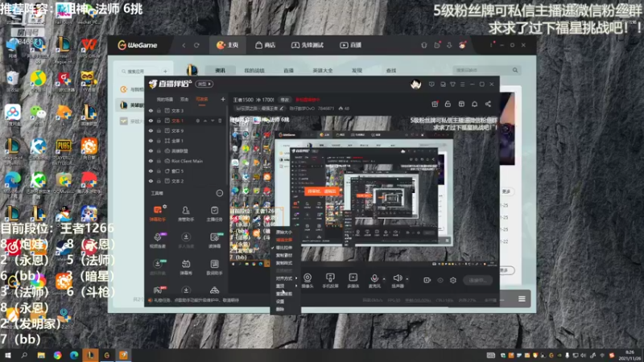Hide the 文本 9 source
The height and width of the screenshot is (362, 644).
[x=151, y=131]
